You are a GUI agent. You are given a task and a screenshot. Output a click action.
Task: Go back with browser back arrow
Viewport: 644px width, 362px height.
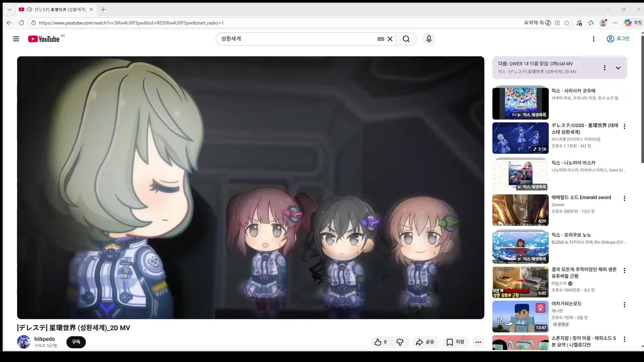pos(9,23)
